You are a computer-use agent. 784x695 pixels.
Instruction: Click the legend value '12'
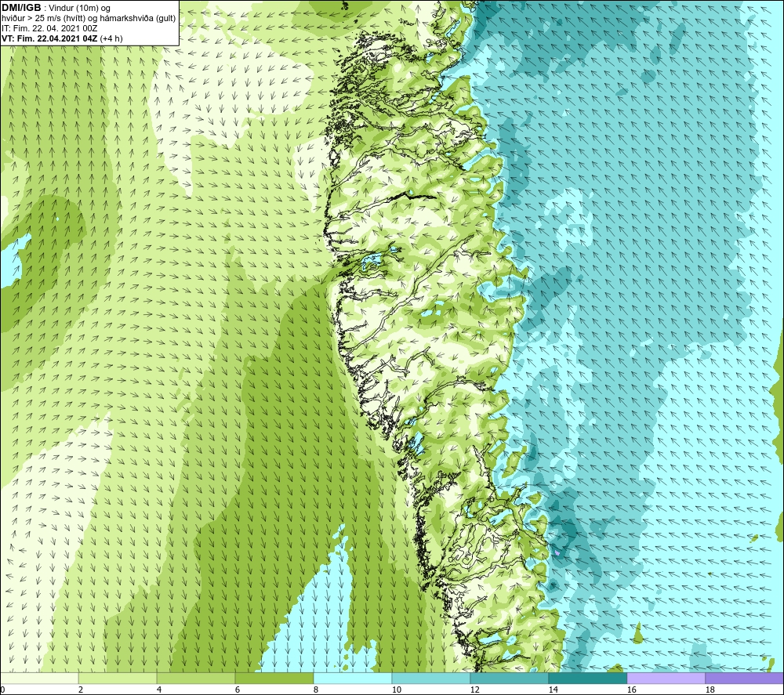(474, 690)
